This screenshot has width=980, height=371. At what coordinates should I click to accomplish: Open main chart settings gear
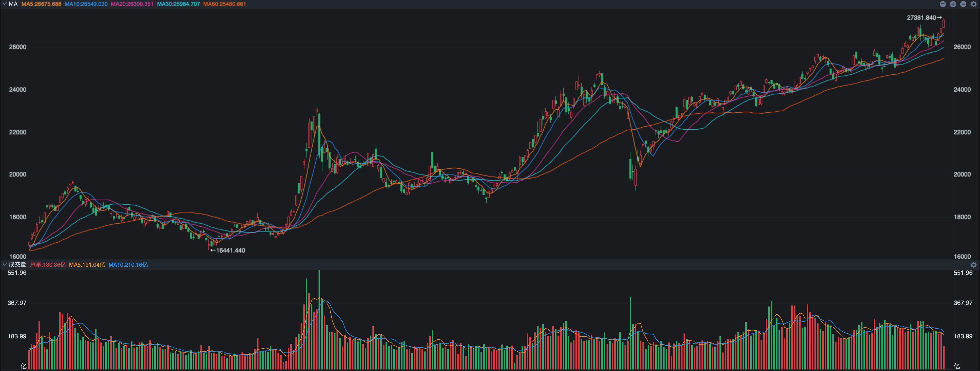(x=974, y=4)
